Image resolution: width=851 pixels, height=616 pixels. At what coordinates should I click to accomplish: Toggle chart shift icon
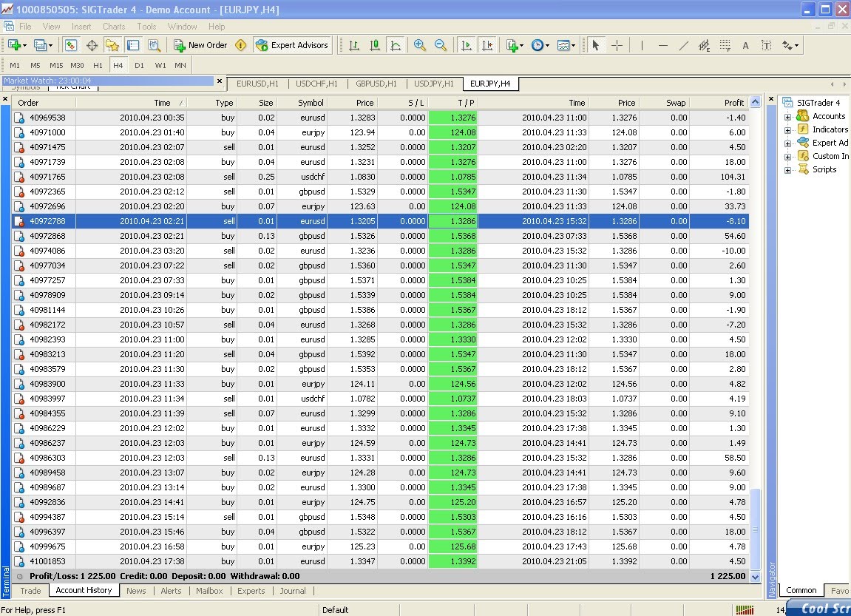coord(487,46)
